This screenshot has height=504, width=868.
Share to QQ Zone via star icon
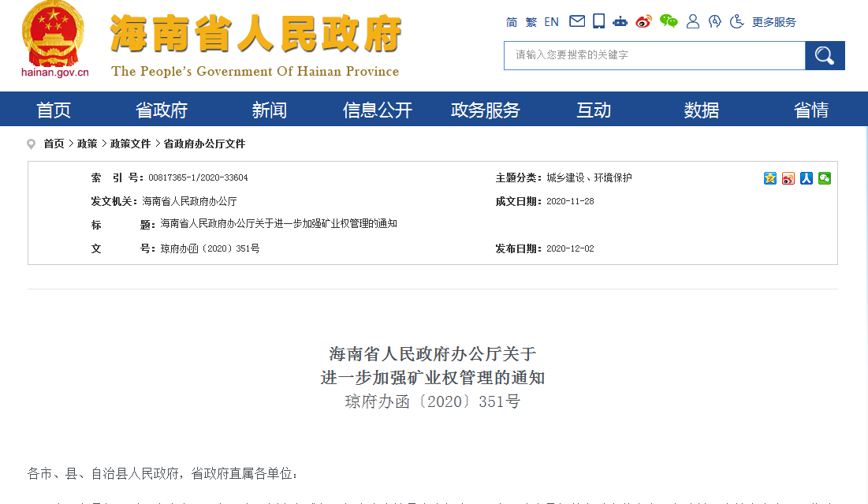click(x=770, y=178)
